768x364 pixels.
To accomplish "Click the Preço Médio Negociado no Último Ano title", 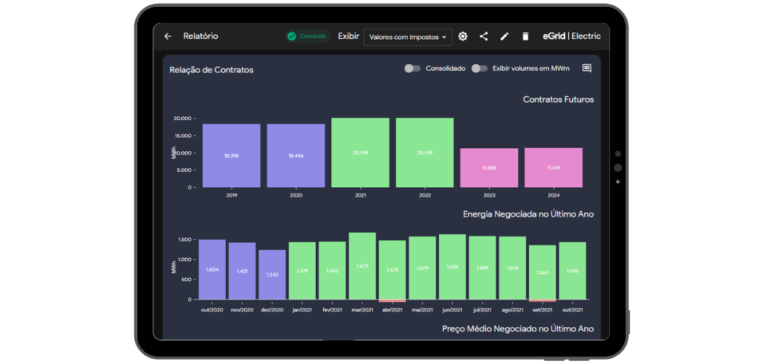I will [x=518, y=329].
